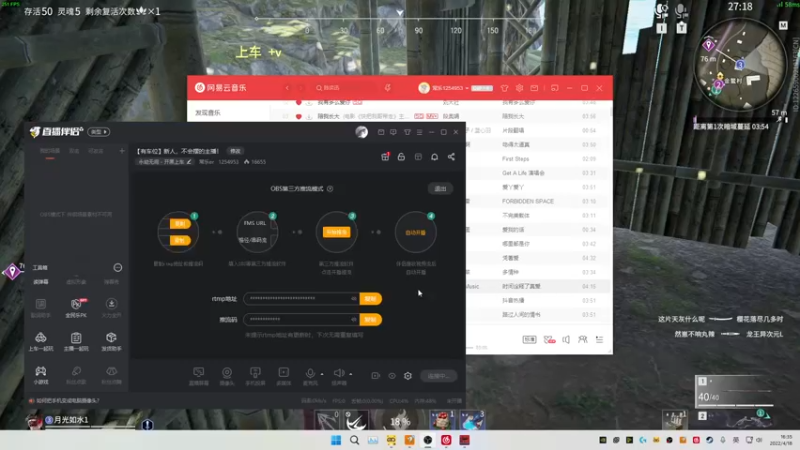Open help icon beside OBS mode title

pos(330,189)
